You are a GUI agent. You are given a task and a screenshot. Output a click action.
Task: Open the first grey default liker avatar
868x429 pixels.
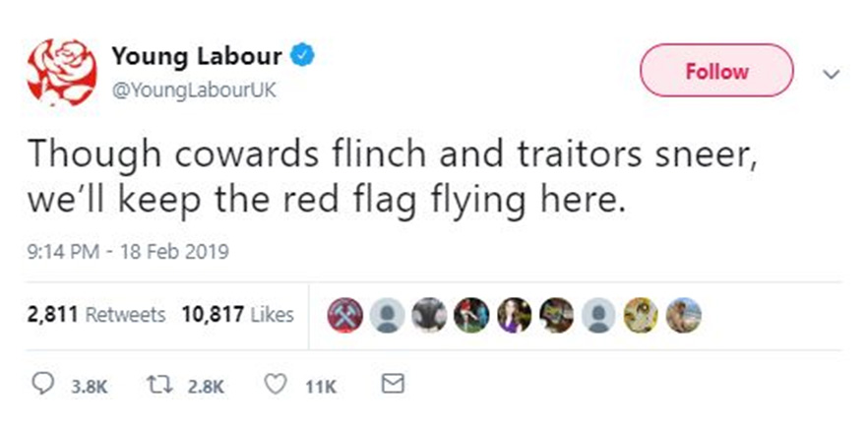pyautogui.click(x=388, y=315)
